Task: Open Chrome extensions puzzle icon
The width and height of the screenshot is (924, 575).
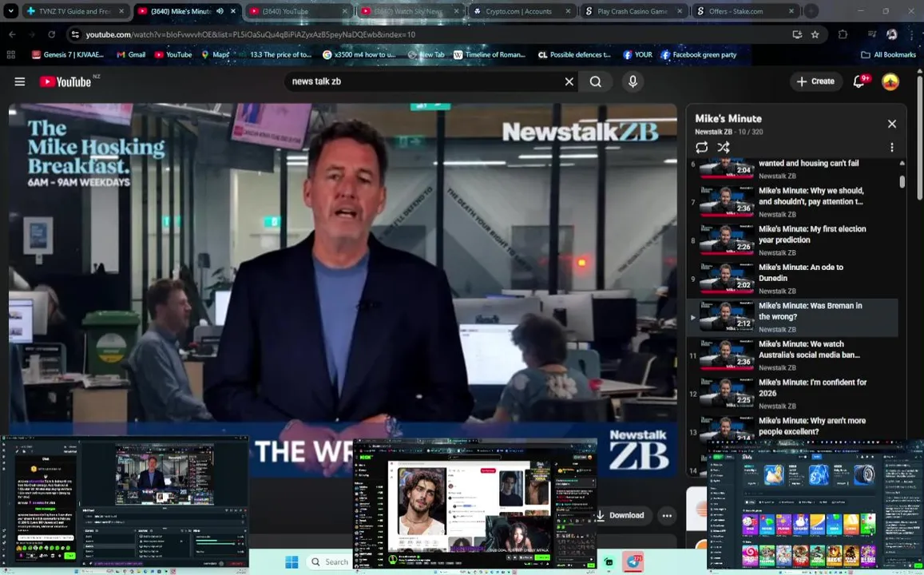Action: [x=843, y=34]
